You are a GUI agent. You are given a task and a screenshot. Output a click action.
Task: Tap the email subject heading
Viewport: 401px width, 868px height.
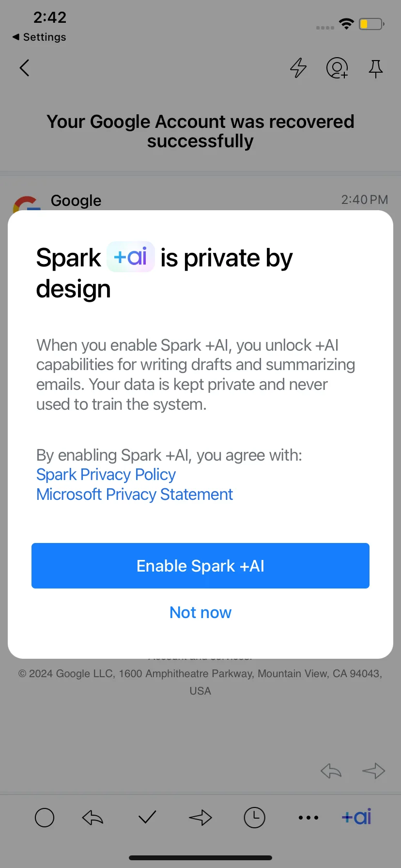coord(200,131)
